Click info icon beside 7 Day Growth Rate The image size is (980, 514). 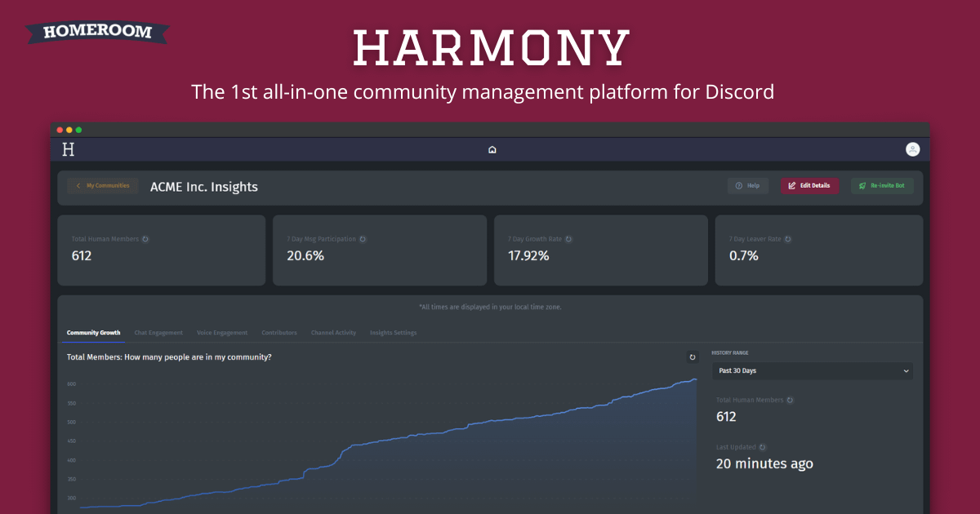[568, 239]
